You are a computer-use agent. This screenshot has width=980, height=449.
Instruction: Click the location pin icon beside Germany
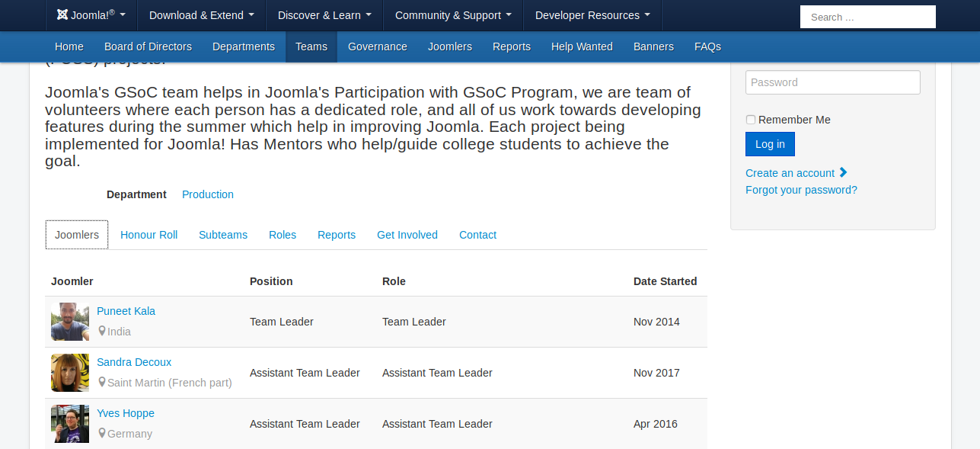tap(102, 434)
